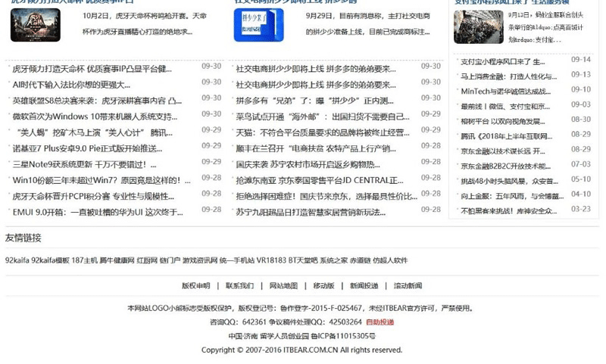Viewport: 606px width, 364px height.
Task: Open sidebar article 不怕黑客来挑战
Action: [508, 211]
